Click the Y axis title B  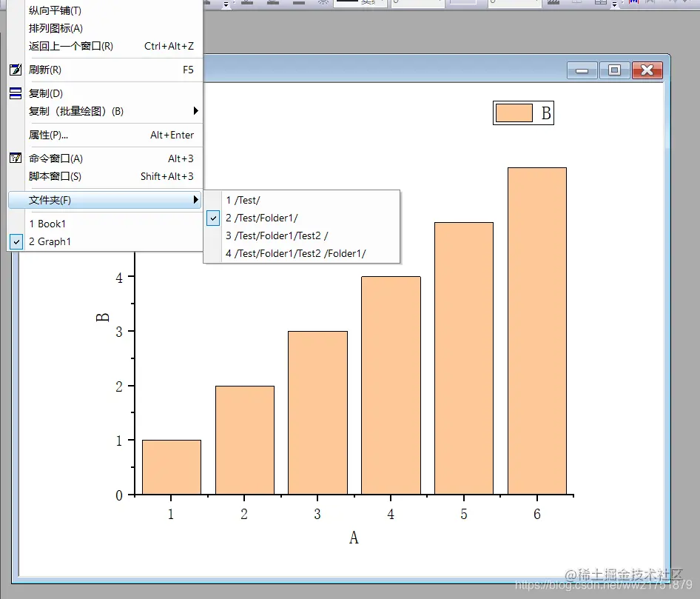tap(103, 318)
